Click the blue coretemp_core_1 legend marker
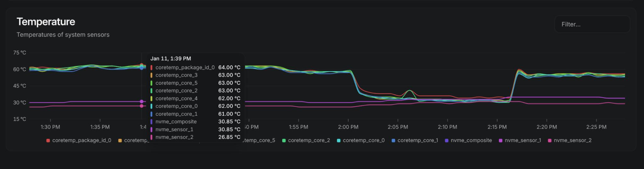The width and height of the screenshot is (644, 169). [393, 141]
